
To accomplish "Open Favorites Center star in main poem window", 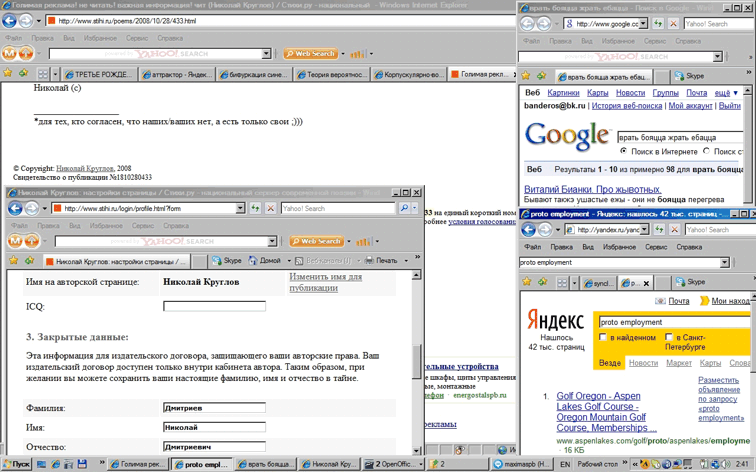I will point(8,73).
